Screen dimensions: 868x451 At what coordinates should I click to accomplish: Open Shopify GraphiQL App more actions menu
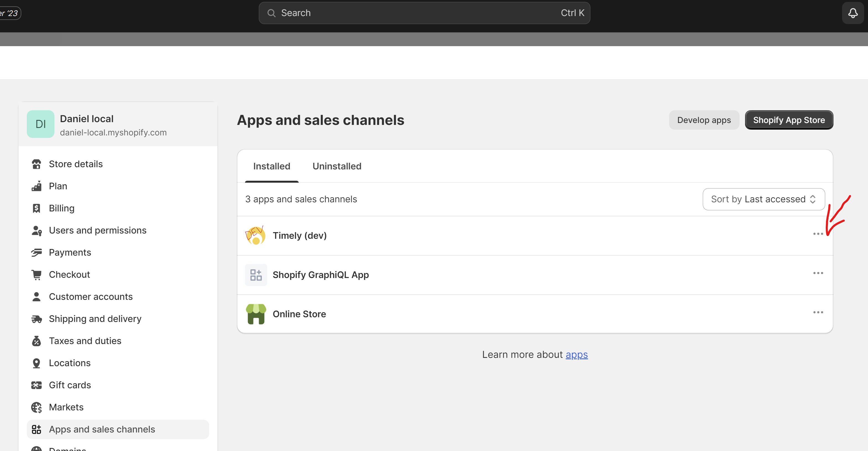coord(818,273)
